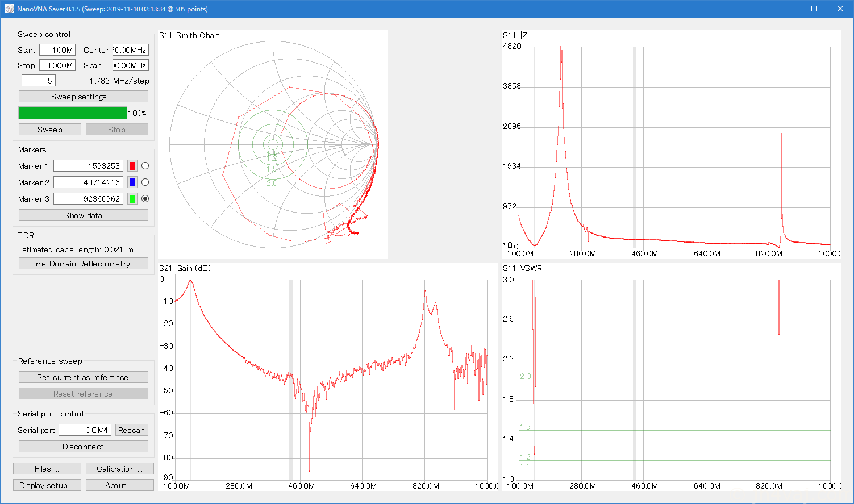The image size is (854, 504).
Task: Select the Marker 2 radio button
Action: 145,182
